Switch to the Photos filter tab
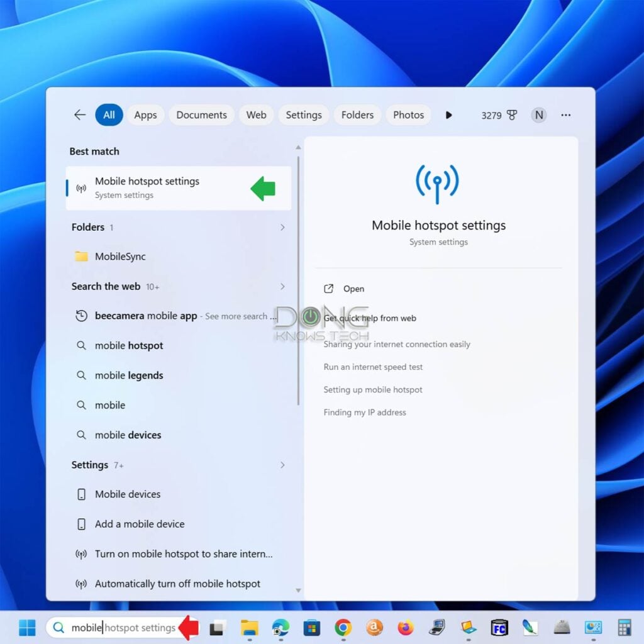 pos(408,115)
